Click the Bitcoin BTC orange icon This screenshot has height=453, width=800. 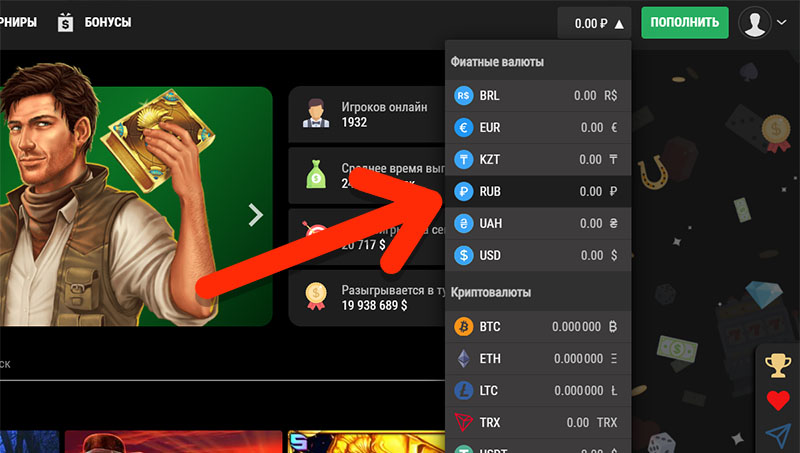(x=463, y=326)
